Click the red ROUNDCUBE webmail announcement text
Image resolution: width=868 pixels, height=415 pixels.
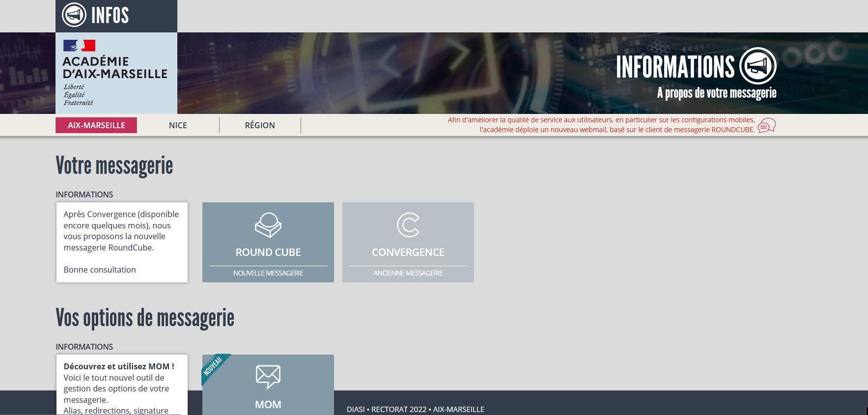point(601,125)
